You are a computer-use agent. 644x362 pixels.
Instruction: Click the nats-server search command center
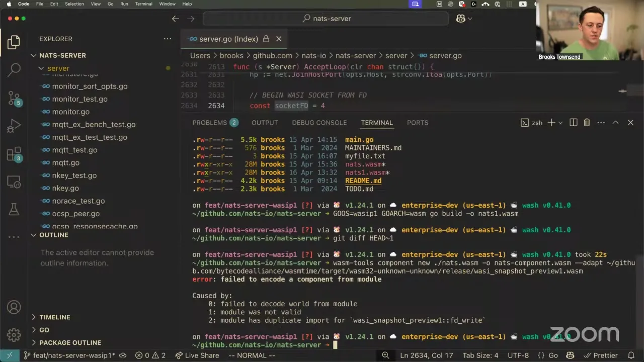pyautogui.click(x=326, y=19)
